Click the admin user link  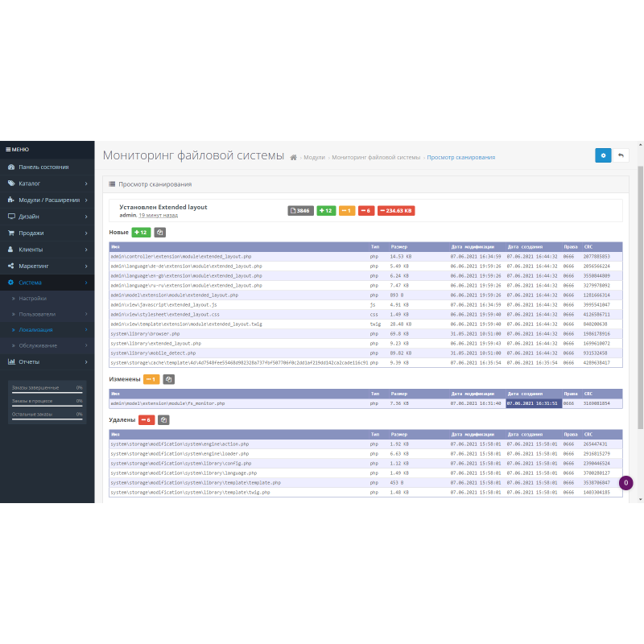126,215
